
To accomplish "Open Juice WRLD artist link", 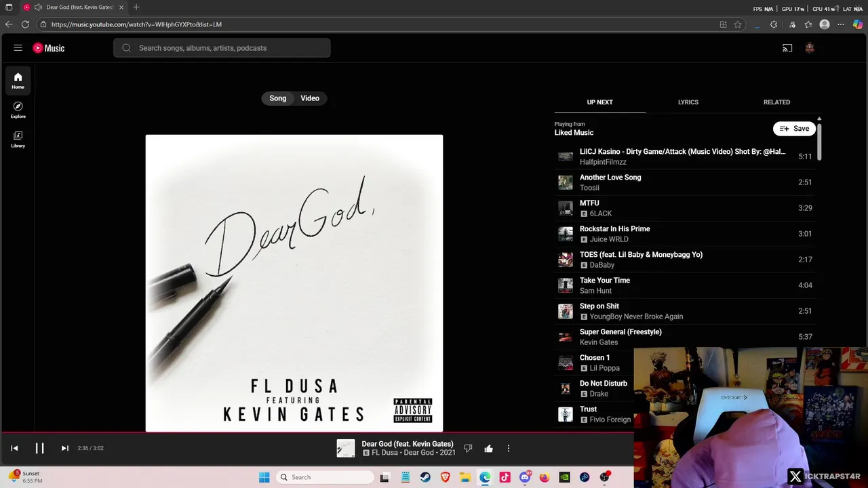I will click(609, 239).
